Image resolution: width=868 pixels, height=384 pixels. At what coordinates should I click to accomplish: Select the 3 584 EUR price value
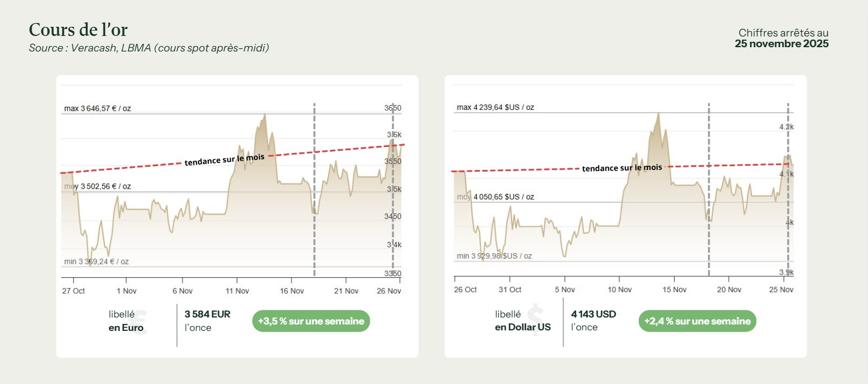pos(207,314)
